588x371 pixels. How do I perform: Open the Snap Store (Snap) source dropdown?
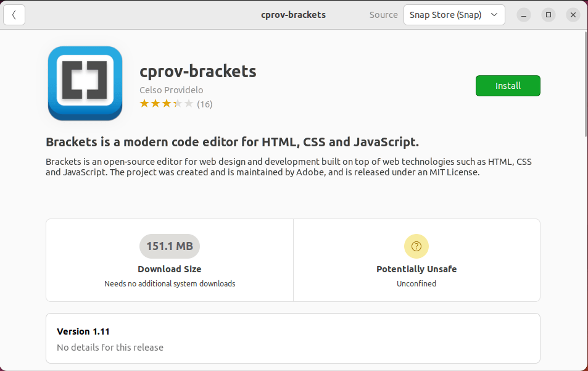point(454,14)
